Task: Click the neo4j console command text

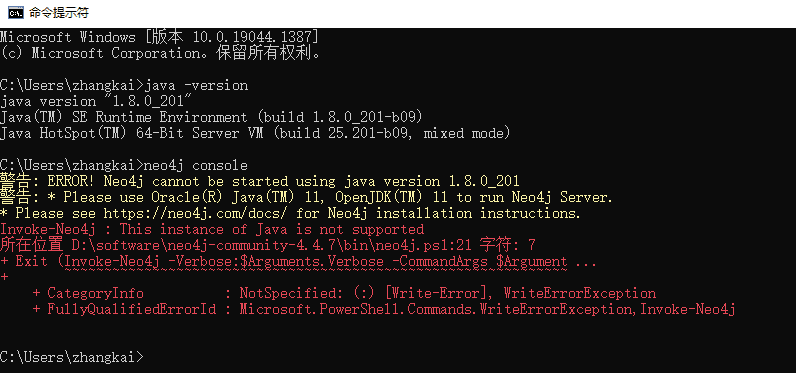Action: pos(196,165)
